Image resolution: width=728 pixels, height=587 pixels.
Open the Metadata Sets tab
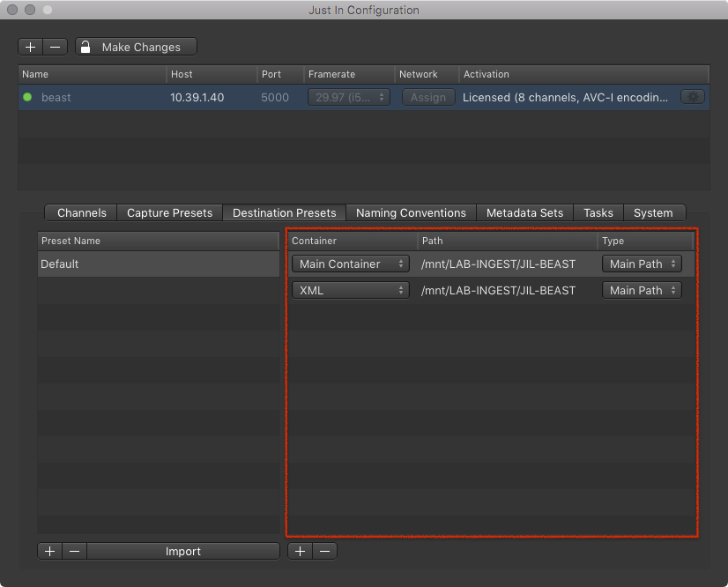tap(524, 212)
